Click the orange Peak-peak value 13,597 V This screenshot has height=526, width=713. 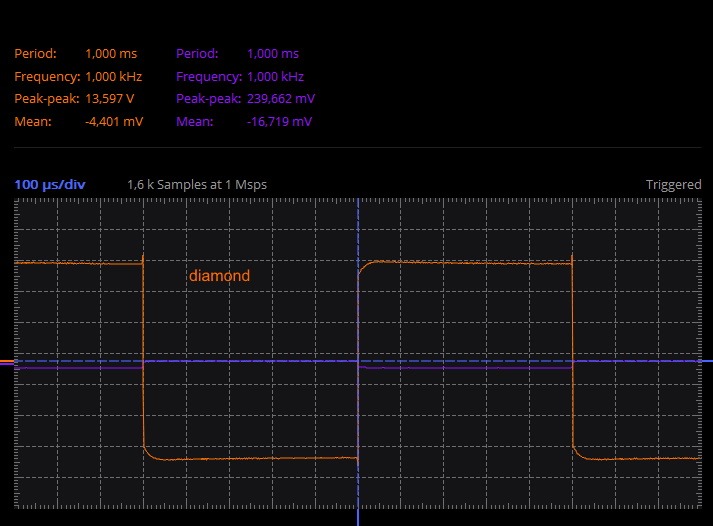[110, 99]
